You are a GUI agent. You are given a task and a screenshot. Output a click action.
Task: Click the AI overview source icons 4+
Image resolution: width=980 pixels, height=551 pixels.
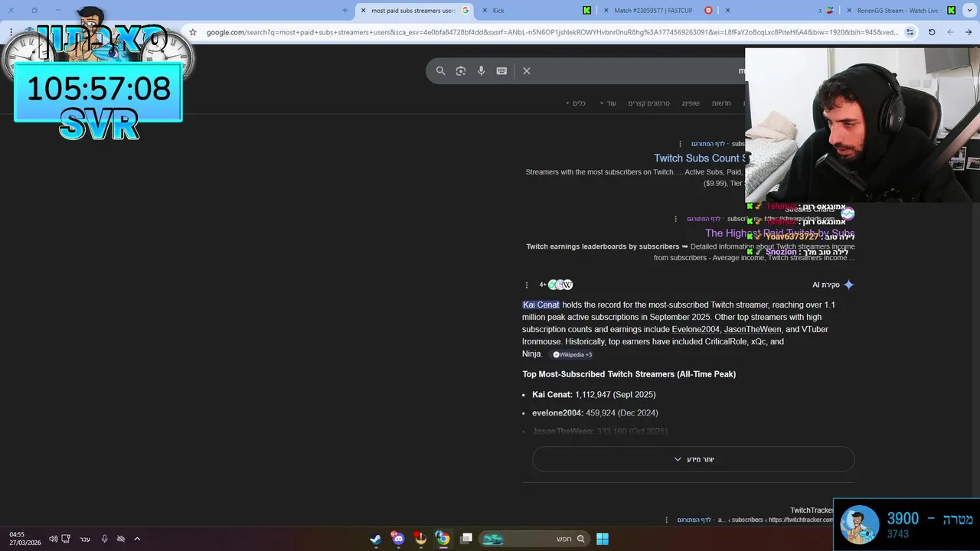(556, 285)
